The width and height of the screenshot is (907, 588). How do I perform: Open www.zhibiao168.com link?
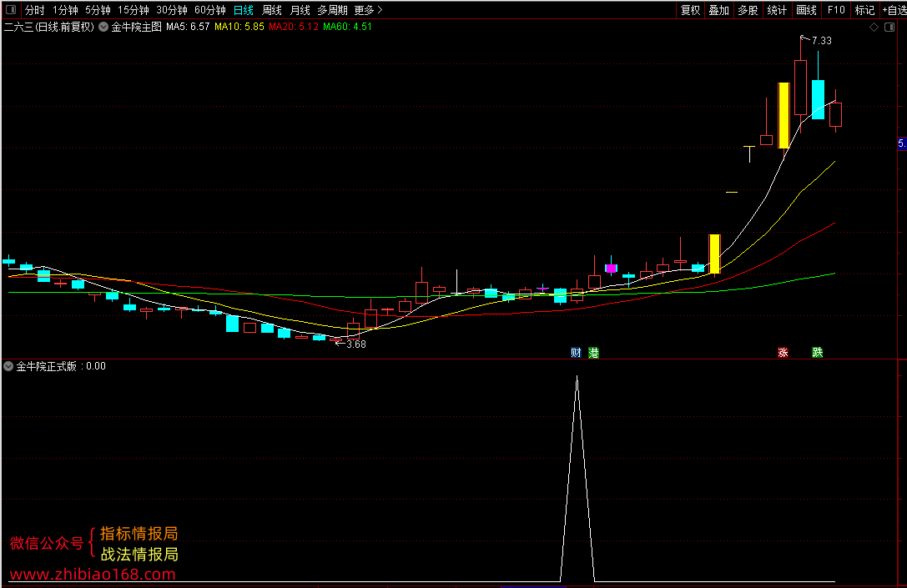pos(93,574)
